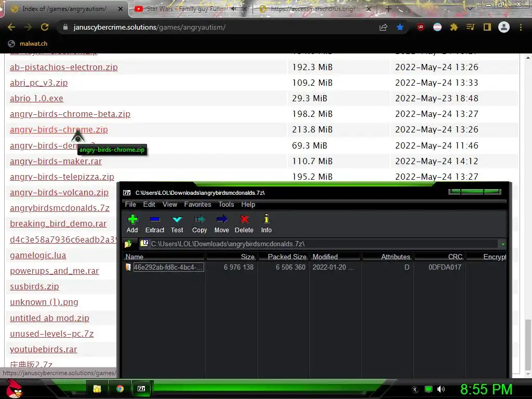
Task: Open the File Explorer taskbar icon
Action: click(97, 389)
